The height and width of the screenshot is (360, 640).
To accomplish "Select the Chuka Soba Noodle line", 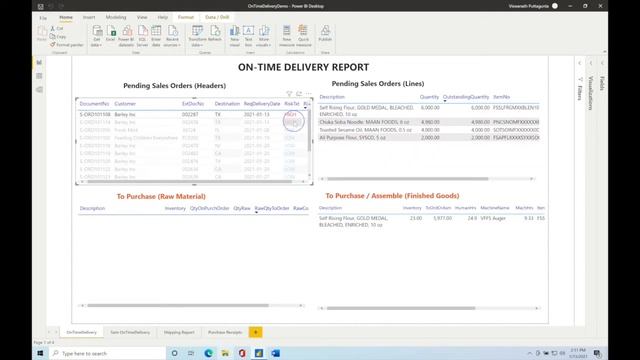I will pos(429,122).
